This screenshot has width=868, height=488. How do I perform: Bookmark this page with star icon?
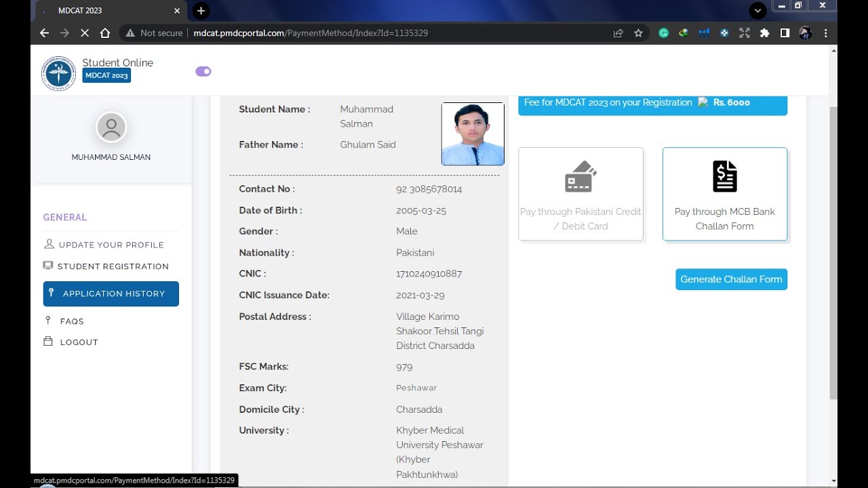pos(638,33)
